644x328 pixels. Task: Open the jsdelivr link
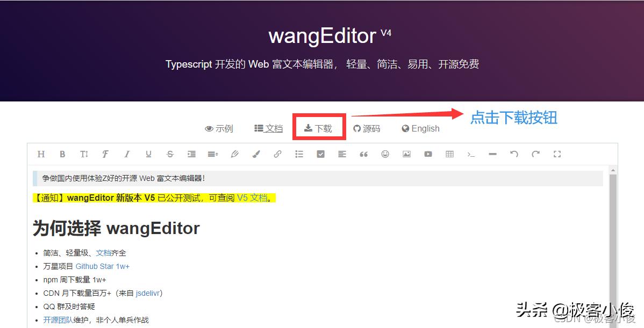(147, 293)
